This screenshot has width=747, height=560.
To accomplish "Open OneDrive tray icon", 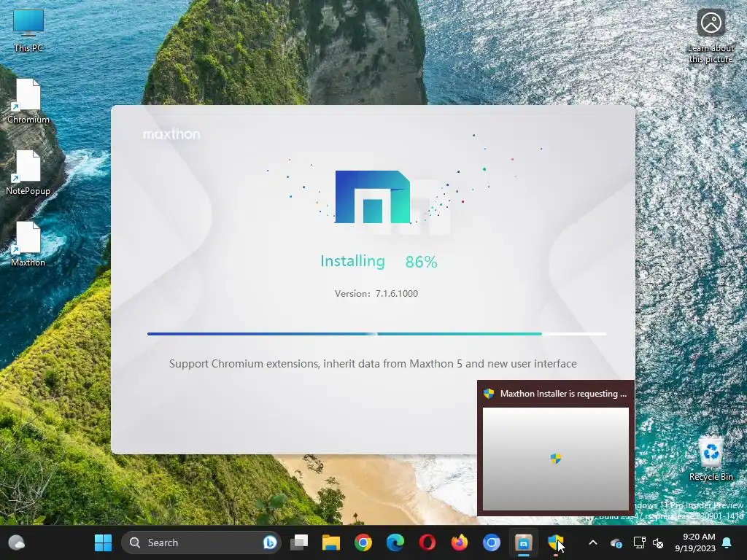I will pyautogui.click(x=616, y=542).
